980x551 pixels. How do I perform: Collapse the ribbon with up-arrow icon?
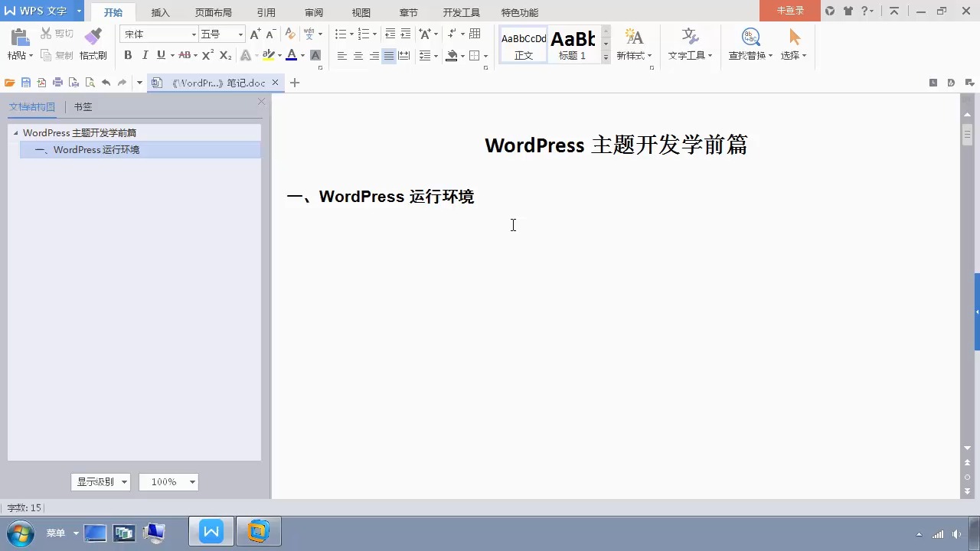894,11
